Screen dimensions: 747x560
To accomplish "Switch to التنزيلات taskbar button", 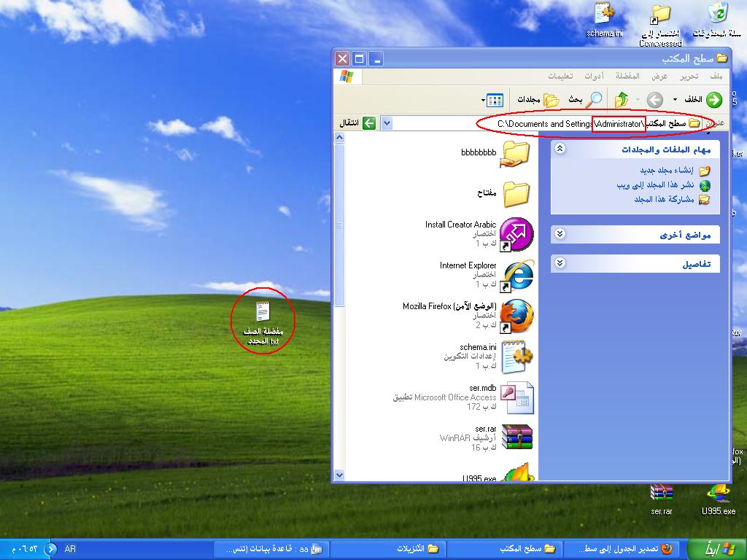I will pos(388,549).
